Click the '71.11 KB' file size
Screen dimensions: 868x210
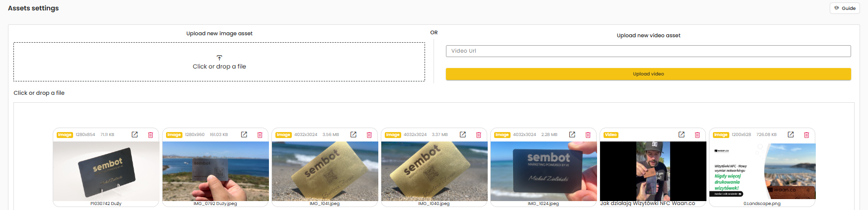(107, 135)
